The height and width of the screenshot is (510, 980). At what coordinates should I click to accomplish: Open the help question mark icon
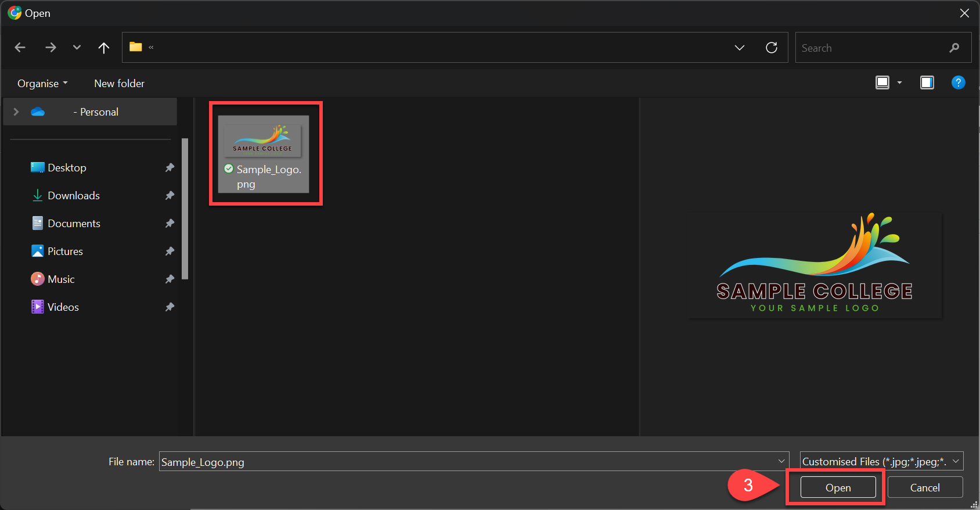click(958, 82)
